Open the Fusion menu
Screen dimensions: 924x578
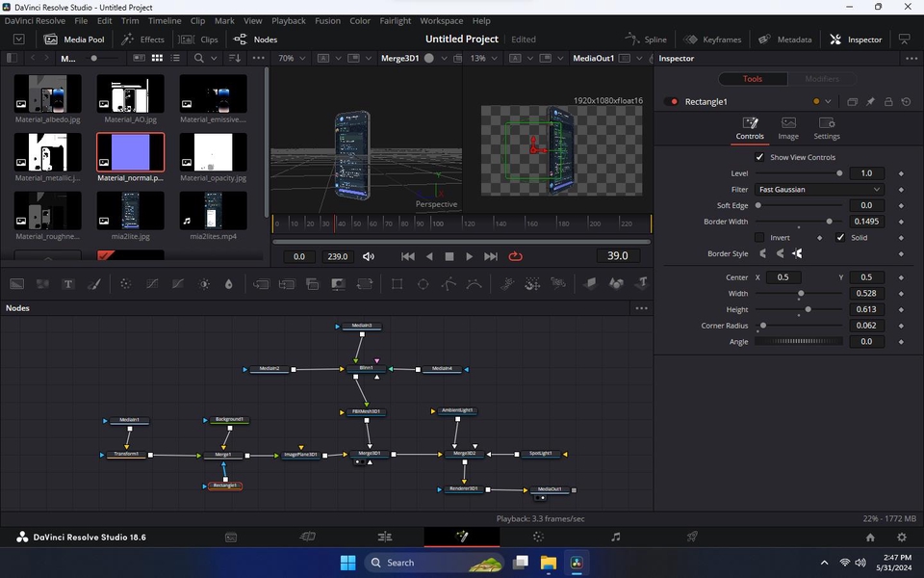point(327,20)
